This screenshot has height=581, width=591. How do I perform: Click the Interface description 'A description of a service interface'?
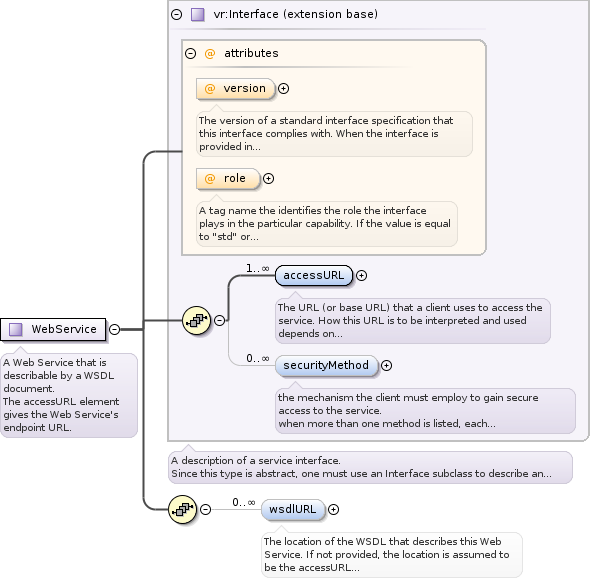(370, 468)
